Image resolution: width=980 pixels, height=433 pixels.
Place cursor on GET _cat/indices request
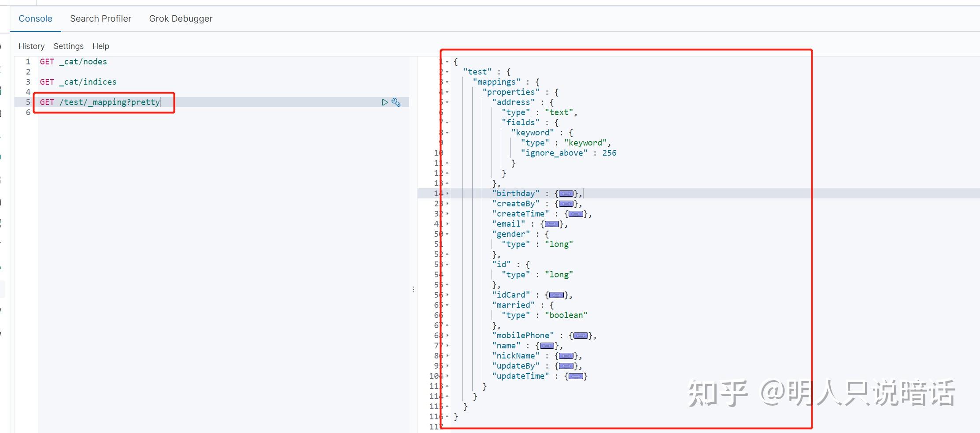coord(78,82)
